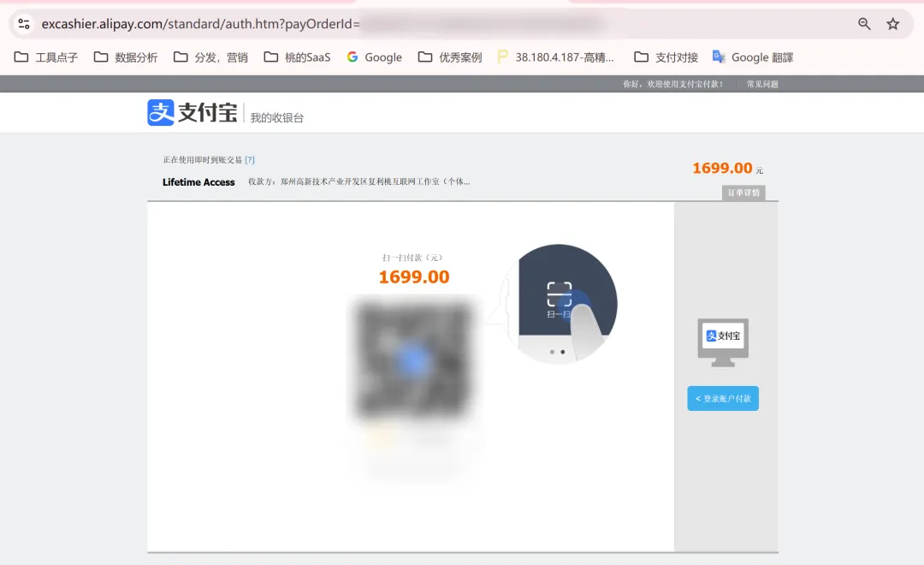This screenshot has width=924, height=565.
Task: Click the site info icon in address bar
Action: [24, 24]
